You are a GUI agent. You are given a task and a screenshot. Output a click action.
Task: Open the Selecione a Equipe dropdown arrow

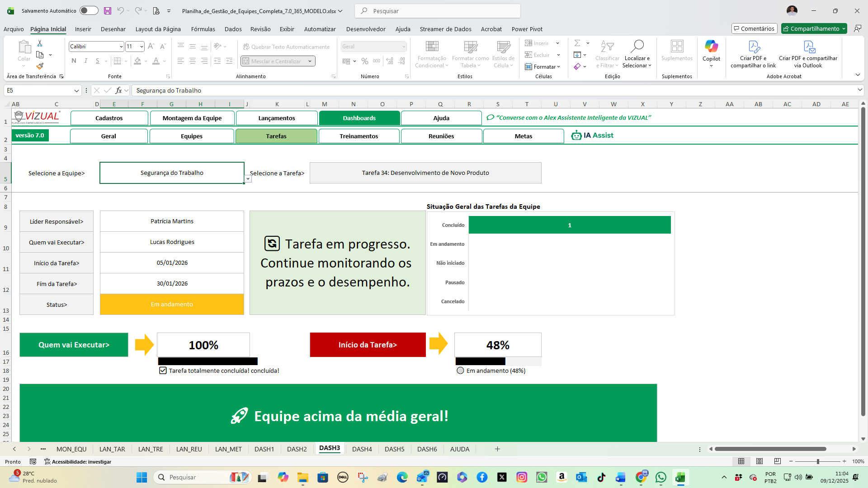tap(248, 179)
